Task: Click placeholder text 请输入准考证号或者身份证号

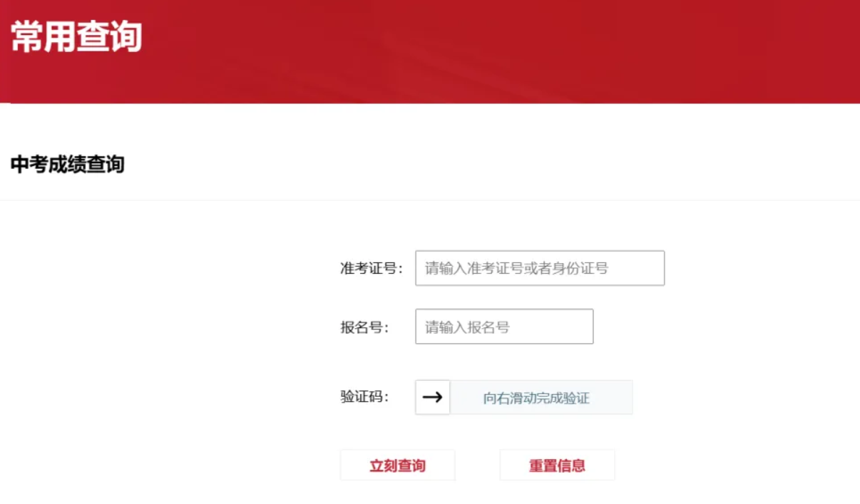Action: (x=516, y=269)
